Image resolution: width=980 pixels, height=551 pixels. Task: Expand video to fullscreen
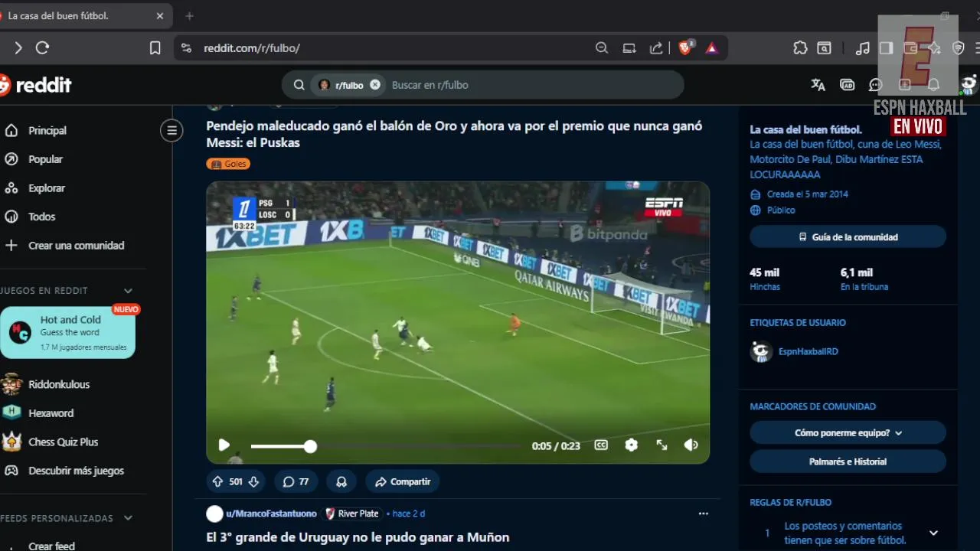[x=661, y=445]
